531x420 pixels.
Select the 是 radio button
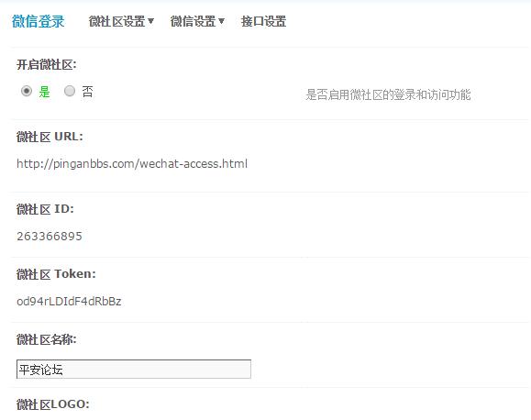27,91
